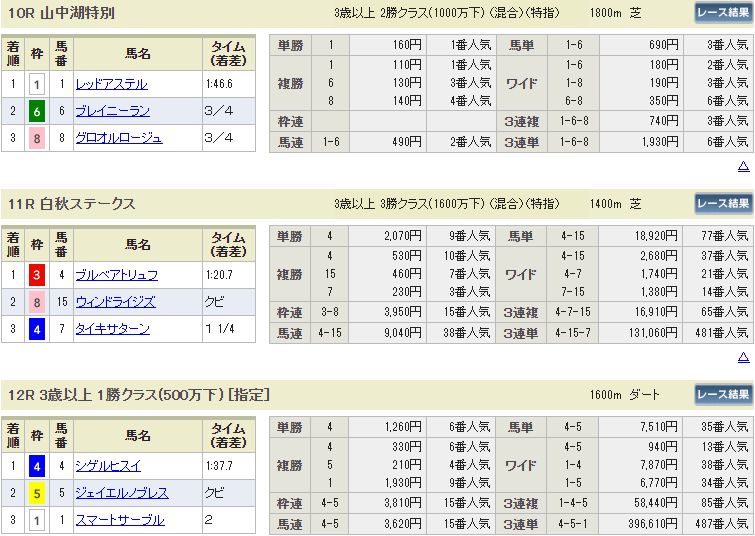Screen dimensions: 755x536
Task: Open レース結果 button for 12R race
Action: 724,394
